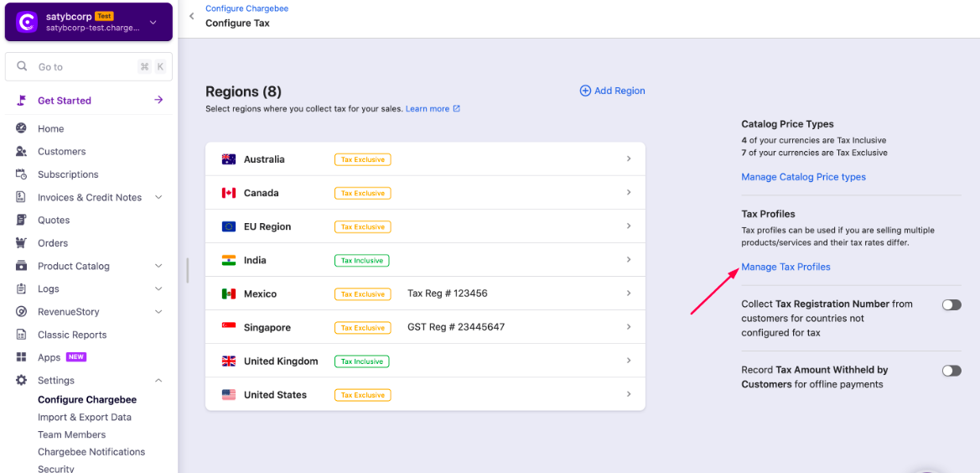Screen dimensions: 980x473
Task: Click the Home dashboard icon
Action: pos(21,128)
